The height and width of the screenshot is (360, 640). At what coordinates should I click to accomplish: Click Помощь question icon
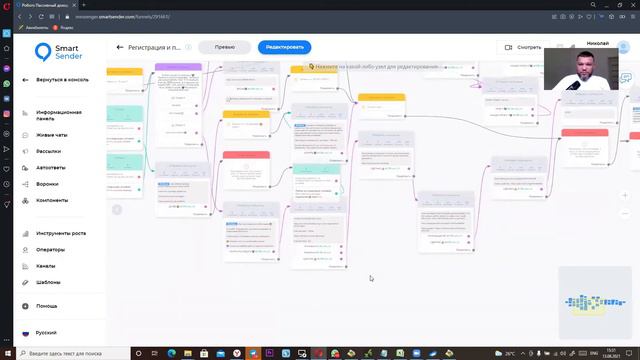(25, 306)
